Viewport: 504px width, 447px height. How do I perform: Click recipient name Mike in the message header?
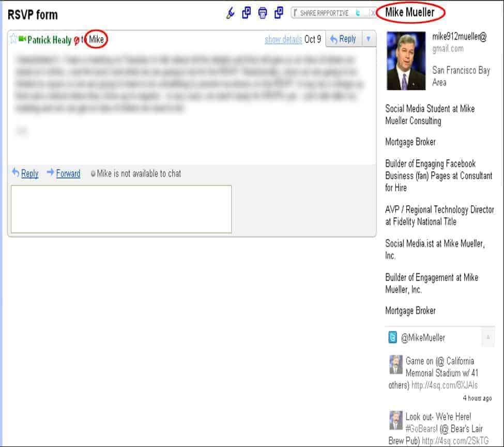[96, 39]
